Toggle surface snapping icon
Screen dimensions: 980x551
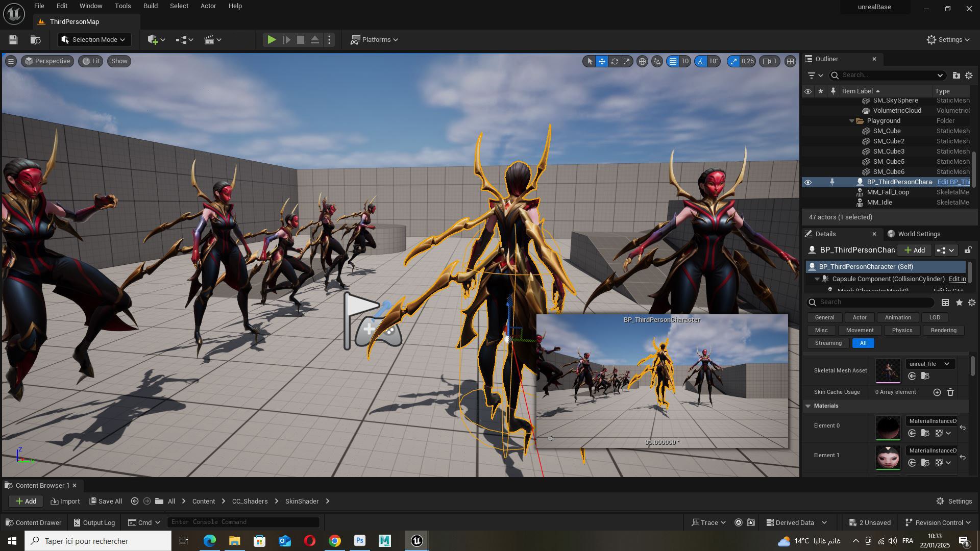point(657,61)
